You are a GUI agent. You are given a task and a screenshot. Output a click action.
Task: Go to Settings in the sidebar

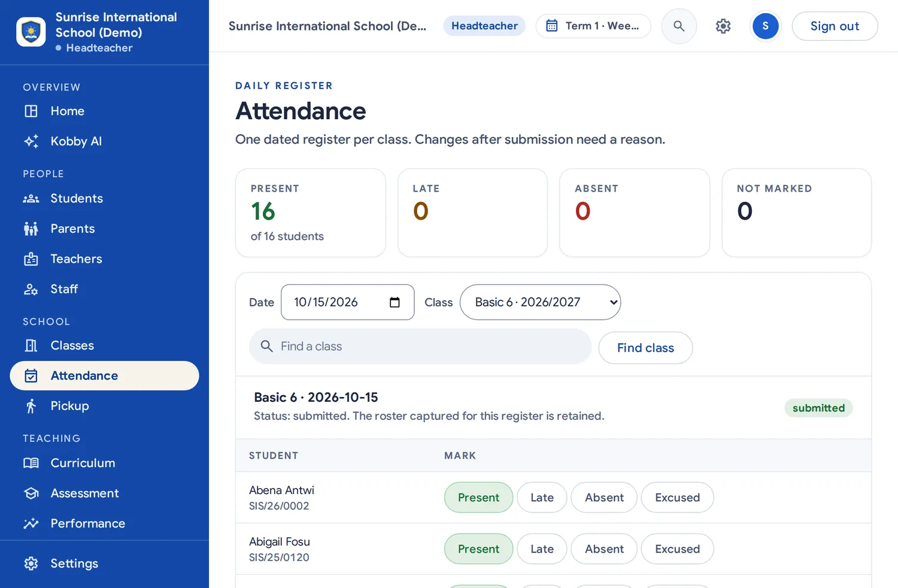coord(105,563)
